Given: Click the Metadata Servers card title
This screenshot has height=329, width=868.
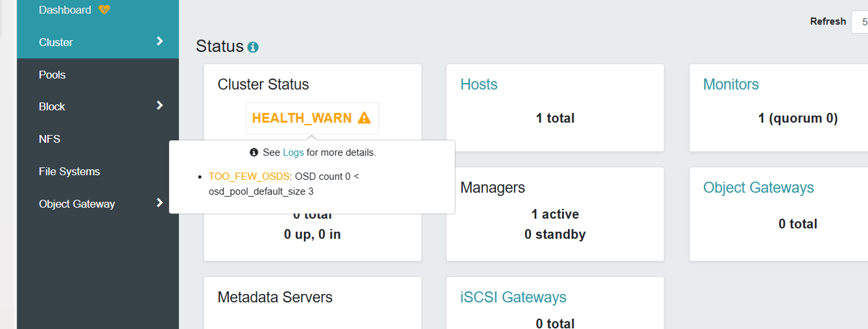Looking at the screenshot, I should coord(275,297).
